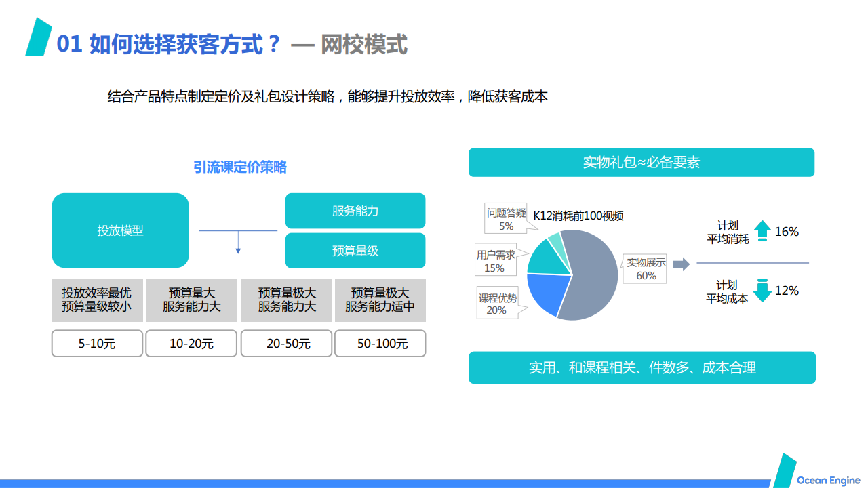Select the 投放模型 teal box
Viewport: 868px width, 488px height.
[120, 230]
